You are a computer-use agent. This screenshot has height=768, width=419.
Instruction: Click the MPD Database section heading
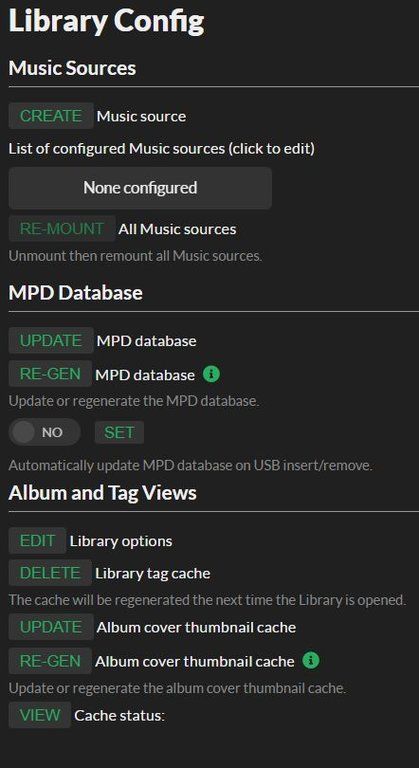tap(75, 292)
